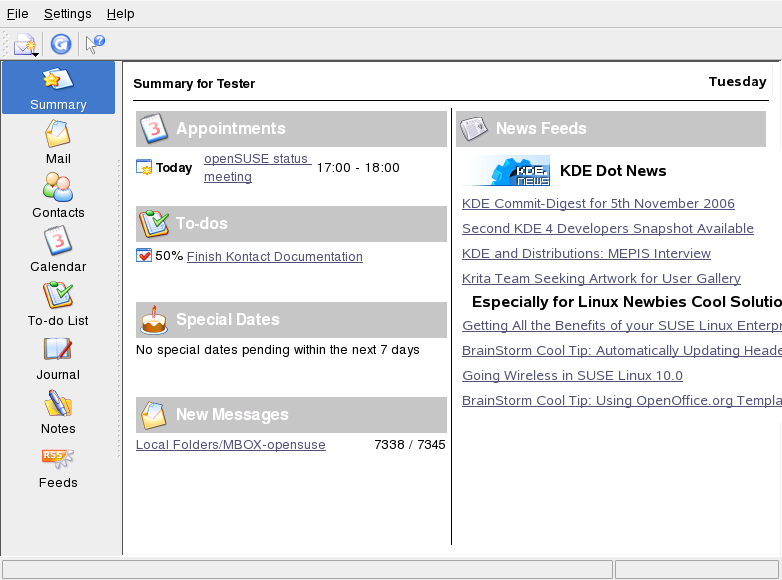
Task: Open the Contacts component in sidebar
Action: click(x=58, y=195)
